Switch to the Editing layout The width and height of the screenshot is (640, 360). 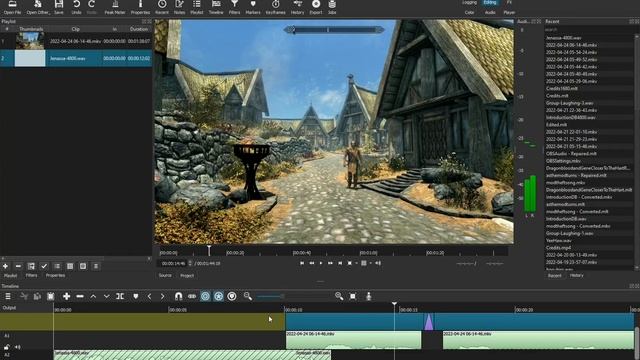[x=490, y=2]
